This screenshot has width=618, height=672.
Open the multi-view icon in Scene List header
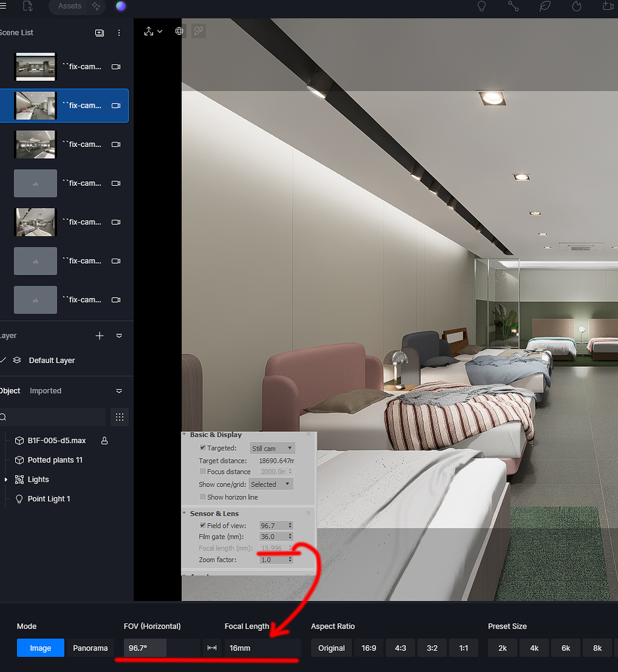click(99, 32)
